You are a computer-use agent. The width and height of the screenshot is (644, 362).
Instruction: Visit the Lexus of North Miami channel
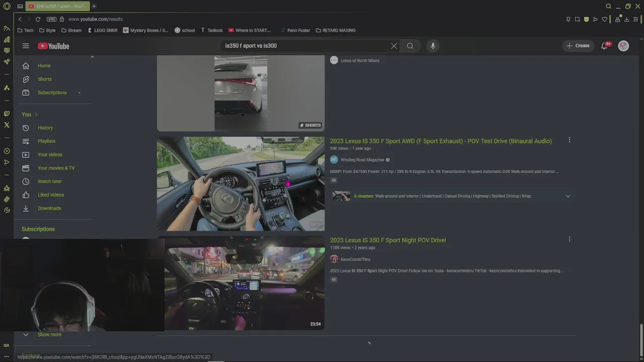(x=360, y=60)
